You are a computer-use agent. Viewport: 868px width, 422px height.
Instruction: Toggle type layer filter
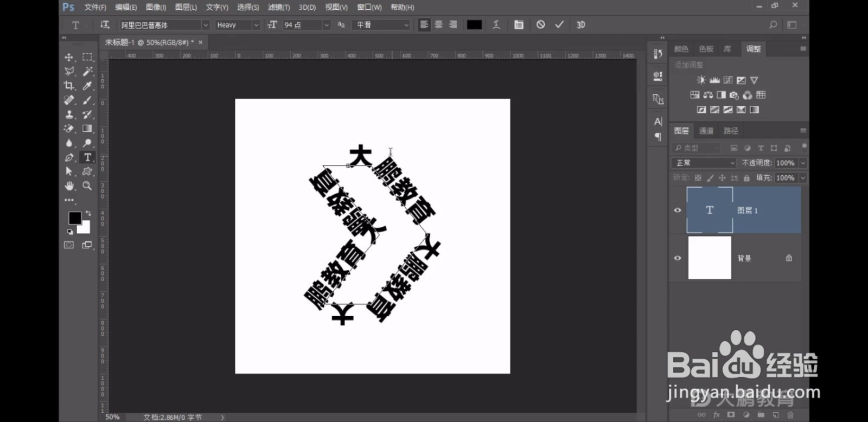(x=761, y=148)
